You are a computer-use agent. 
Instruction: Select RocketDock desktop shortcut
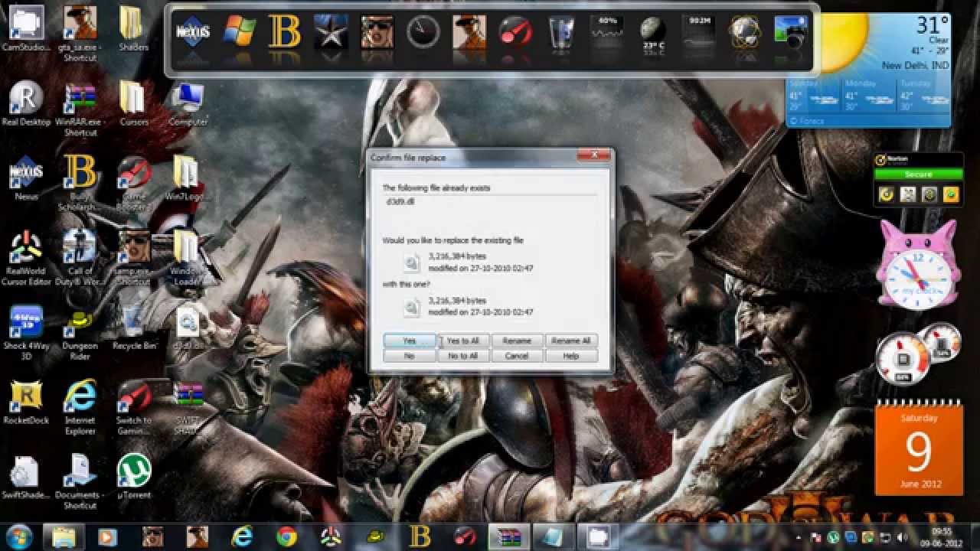point(26,403)
